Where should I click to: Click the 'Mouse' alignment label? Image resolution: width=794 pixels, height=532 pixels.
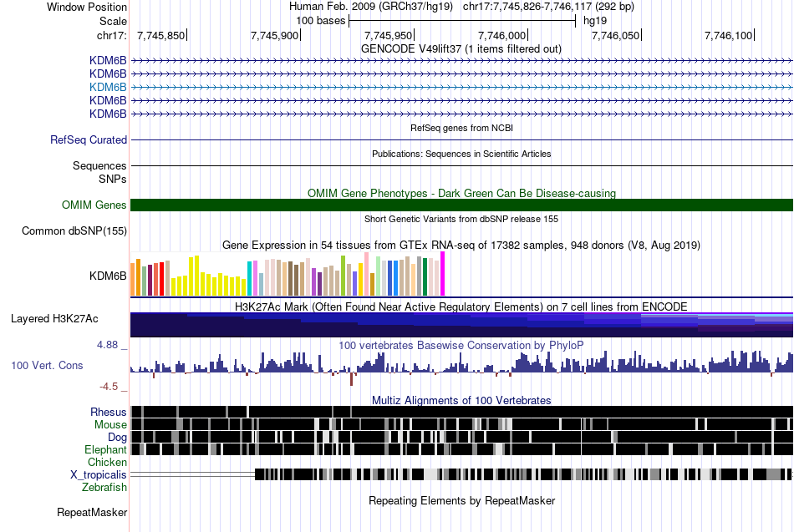110,425
